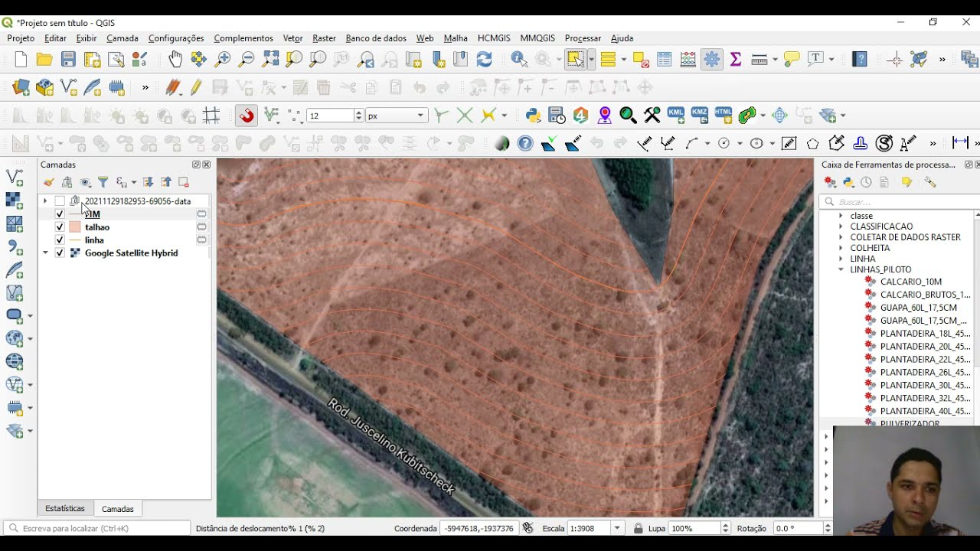
Task: Select the PLANTADEIRA_30L_45 algorithm
Action: (925, 385)
